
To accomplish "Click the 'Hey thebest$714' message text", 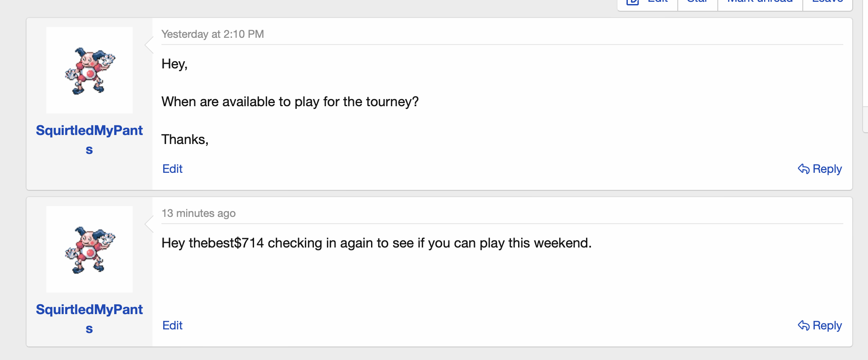I will [376, 243].
